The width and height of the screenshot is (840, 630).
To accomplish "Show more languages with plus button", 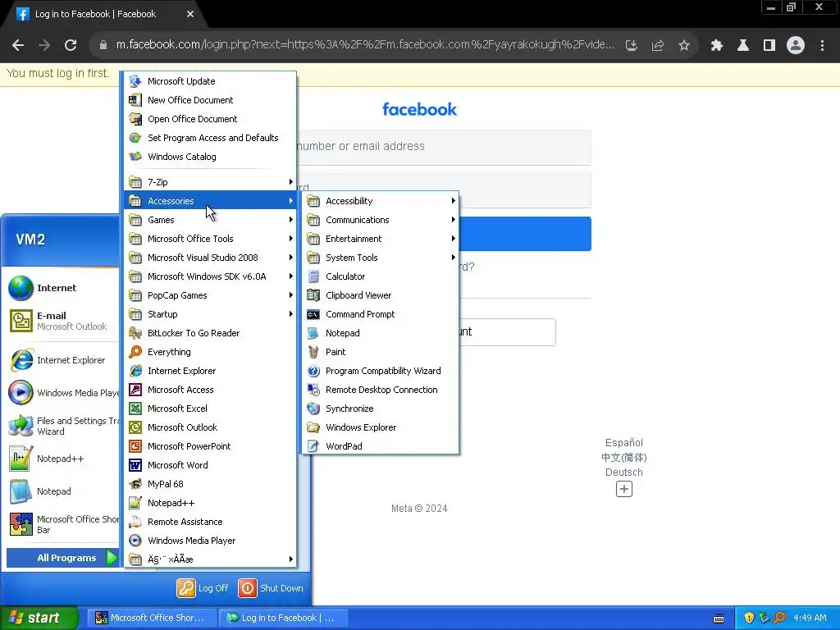I will pos(624,489).
